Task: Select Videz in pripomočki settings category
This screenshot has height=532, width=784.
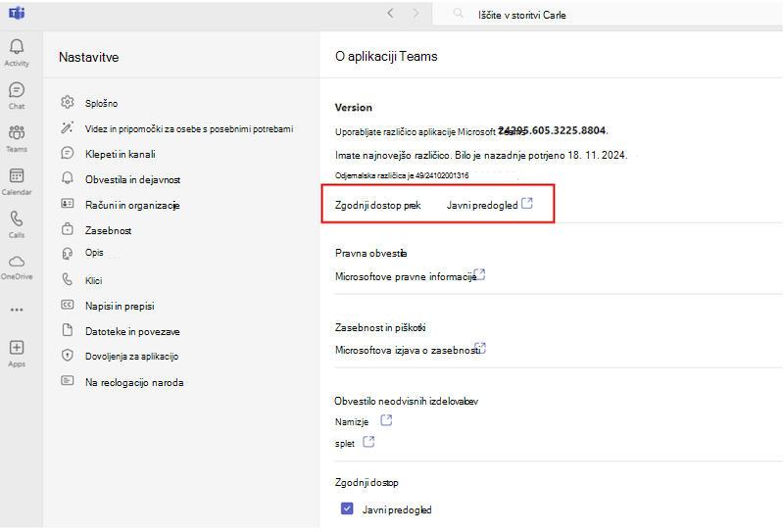Action: (x=189, y=129)
